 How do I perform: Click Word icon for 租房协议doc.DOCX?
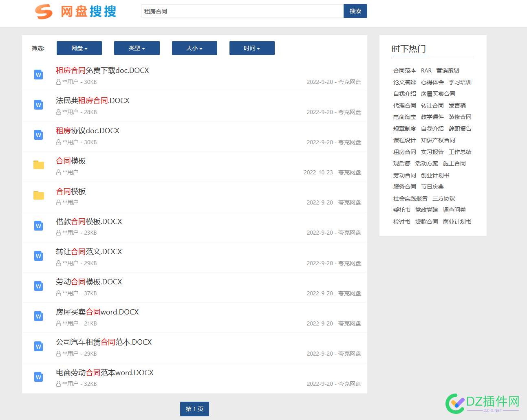[39, 135]
